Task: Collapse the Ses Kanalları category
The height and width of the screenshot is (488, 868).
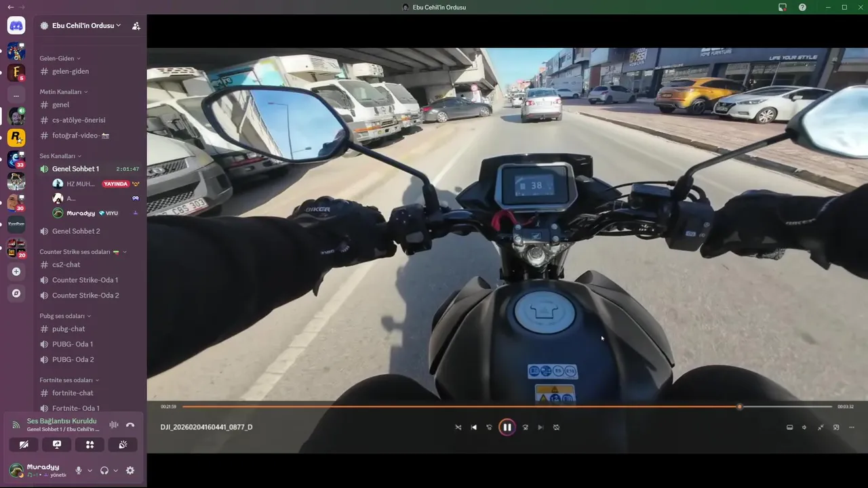Action: [x=61, y=156]
